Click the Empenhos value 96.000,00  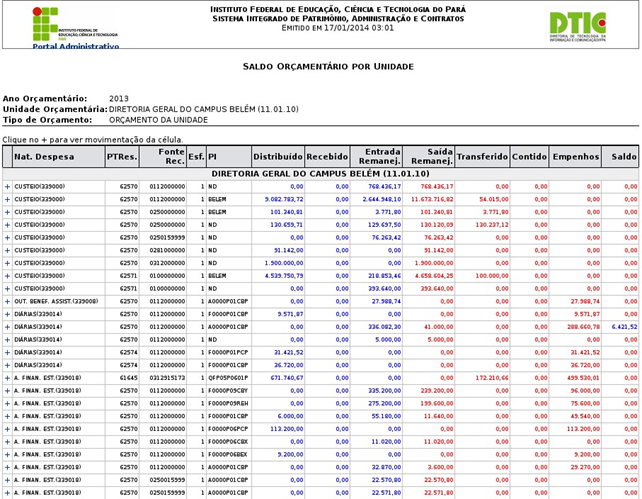(x=585, y=391)
